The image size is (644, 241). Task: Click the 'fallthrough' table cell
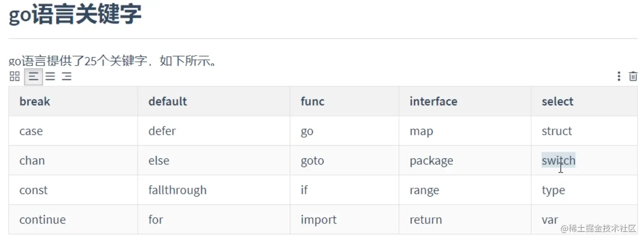click(x=178, y=191)
